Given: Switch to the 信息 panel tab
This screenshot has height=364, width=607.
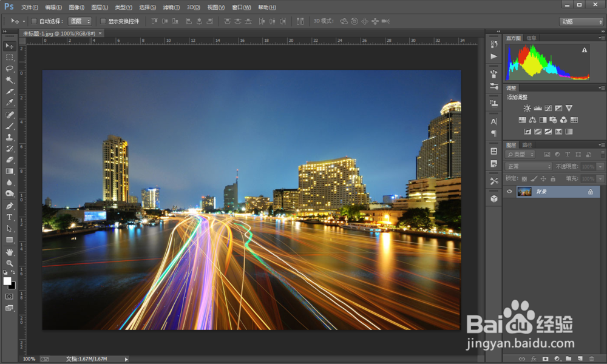Looking at the screenshot, I should coord(532,38).
